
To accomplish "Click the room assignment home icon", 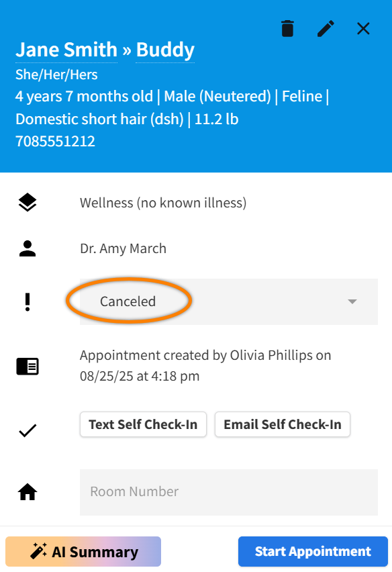I will (x=27, y=491).
